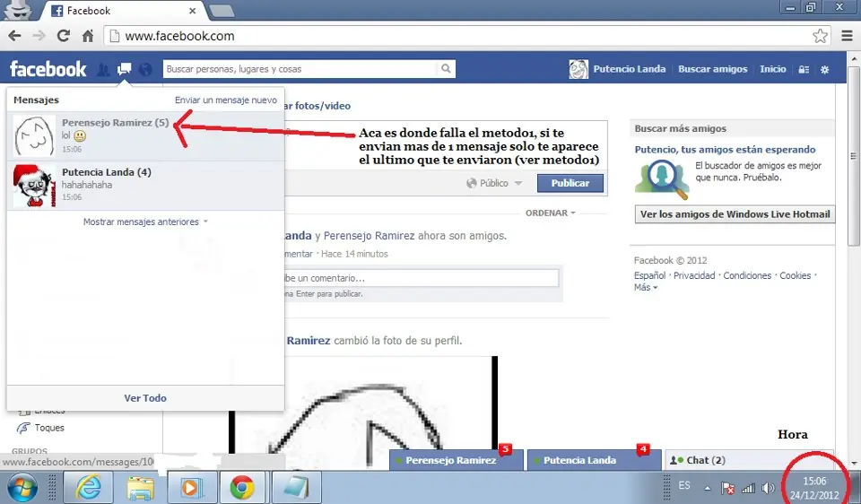Click the browser home icon
This screenshot has width=861, height=504.
pos(88,36)
